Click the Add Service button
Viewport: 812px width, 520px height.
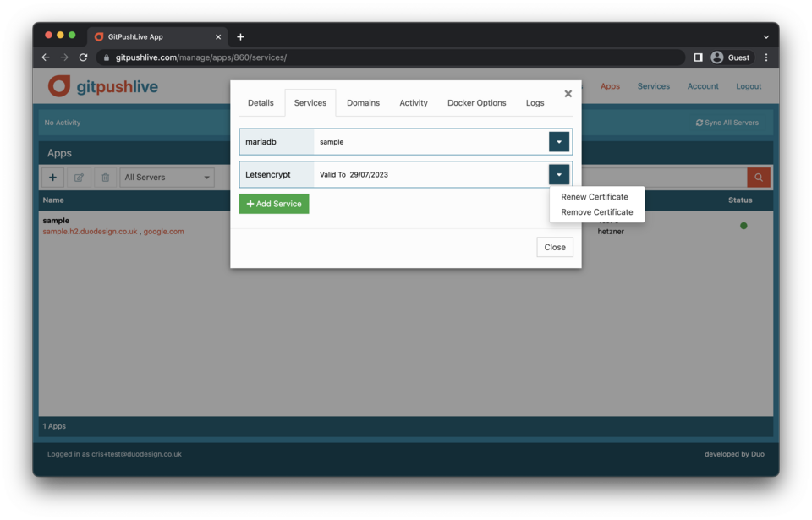click(274, 204)
